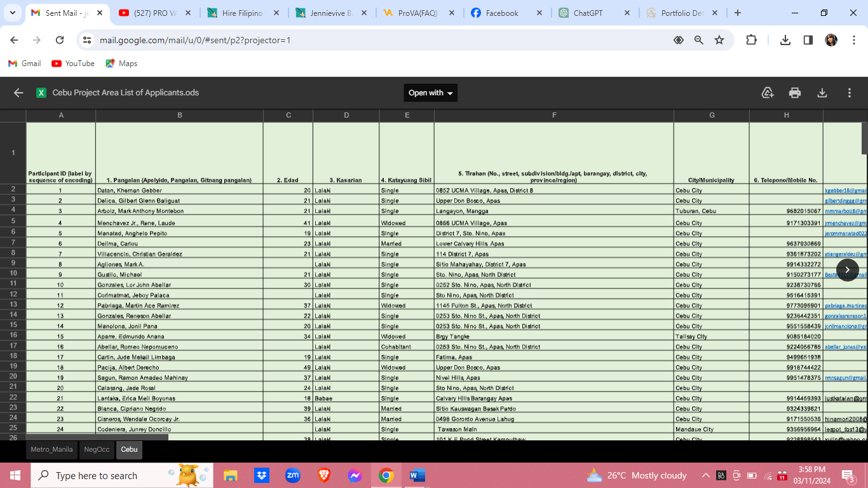This screenshot has width=868, height=488.
Task: Expand the Open with dropdown
Action: coord(431,93)
